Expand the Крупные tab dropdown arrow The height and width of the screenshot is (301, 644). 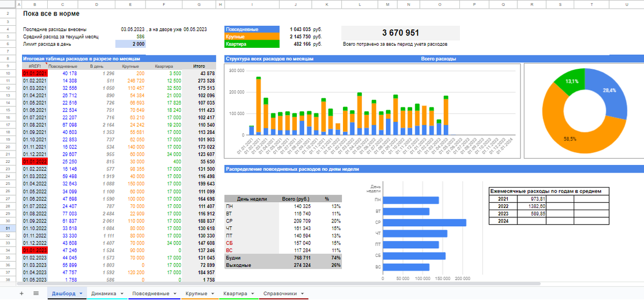pyautogui.click(x=213, y=294)
